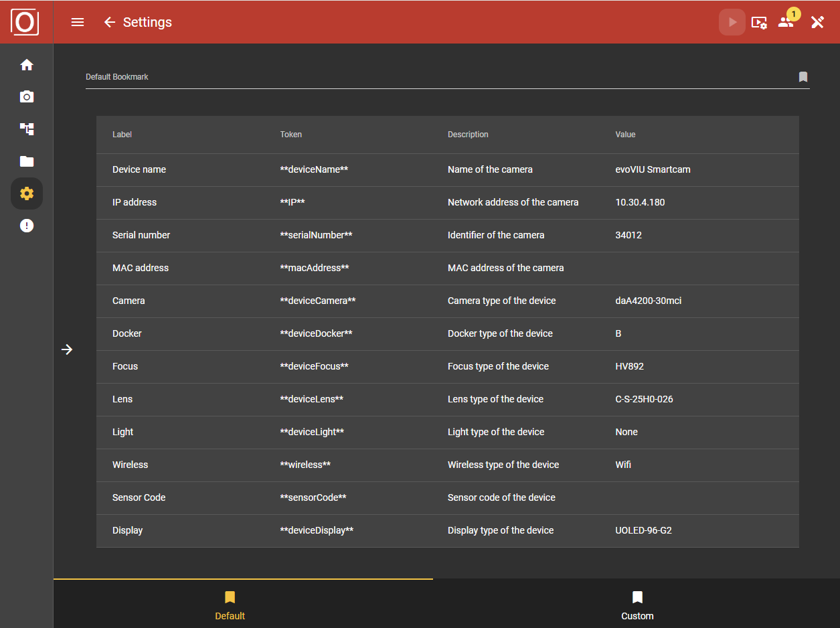Image resolution: width=840 pixels, height=628 pixels.
Task: Open notifications via exclamation mark icon
Action: [27, 225]
